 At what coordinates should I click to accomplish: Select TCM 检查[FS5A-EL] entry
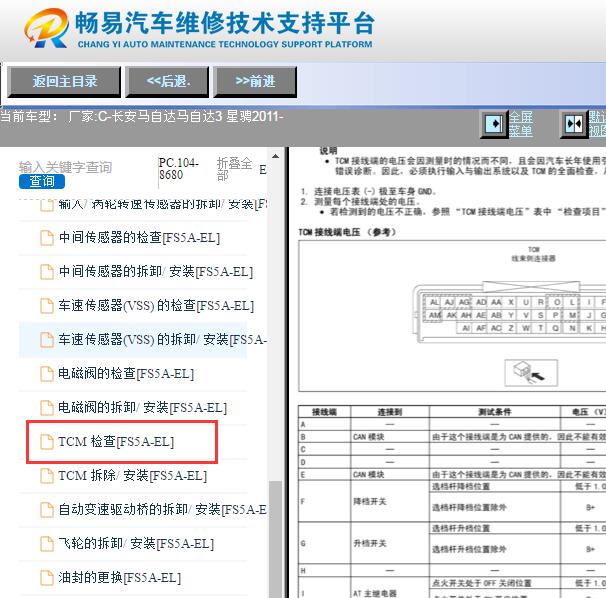(116, 441)
